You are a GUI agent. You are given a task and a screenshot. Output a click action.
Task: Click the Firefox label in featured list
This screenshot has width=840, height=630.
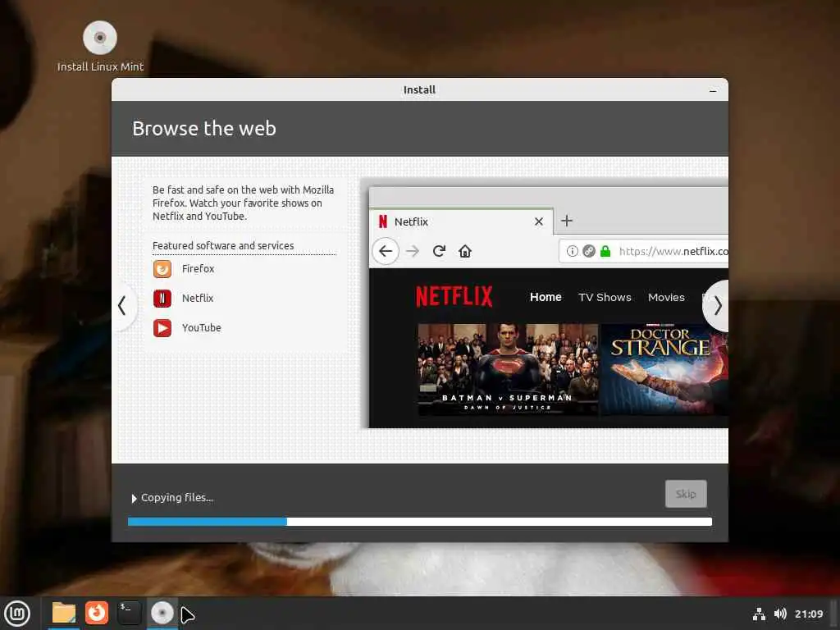(198, 269)
